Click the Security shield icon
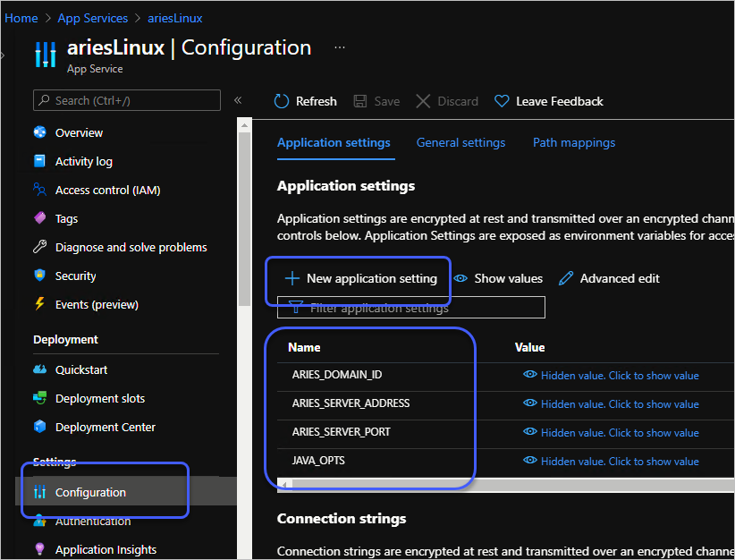 pyautogui.click(x=40, y=276)
